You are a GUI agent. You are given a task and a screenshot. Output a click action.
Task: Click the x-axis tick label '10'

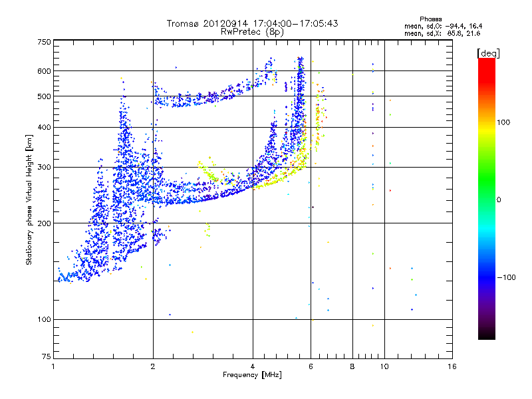384,366
